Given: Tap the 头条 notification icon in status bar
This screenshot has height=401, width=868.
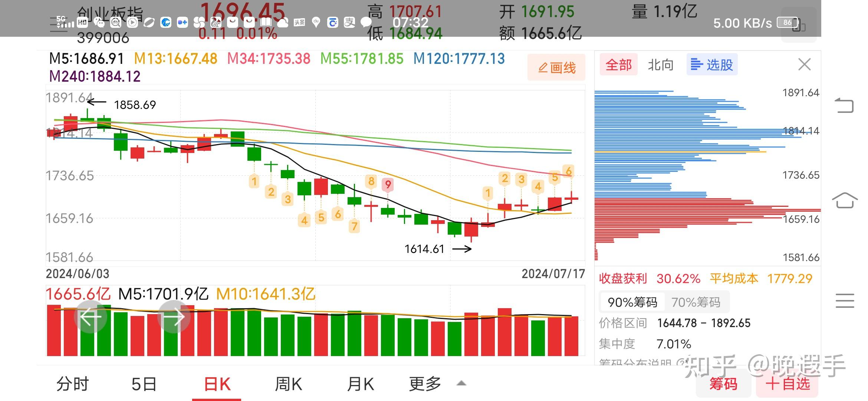Looking at the screenshot, I should point(299,23).
